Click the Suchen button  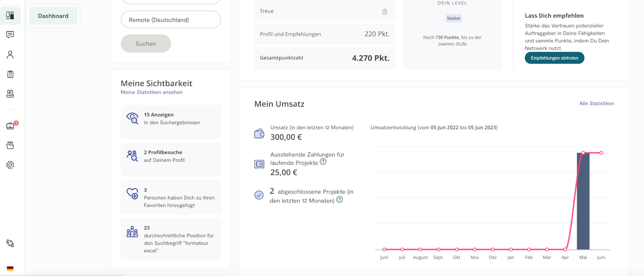tap(146, 44)
